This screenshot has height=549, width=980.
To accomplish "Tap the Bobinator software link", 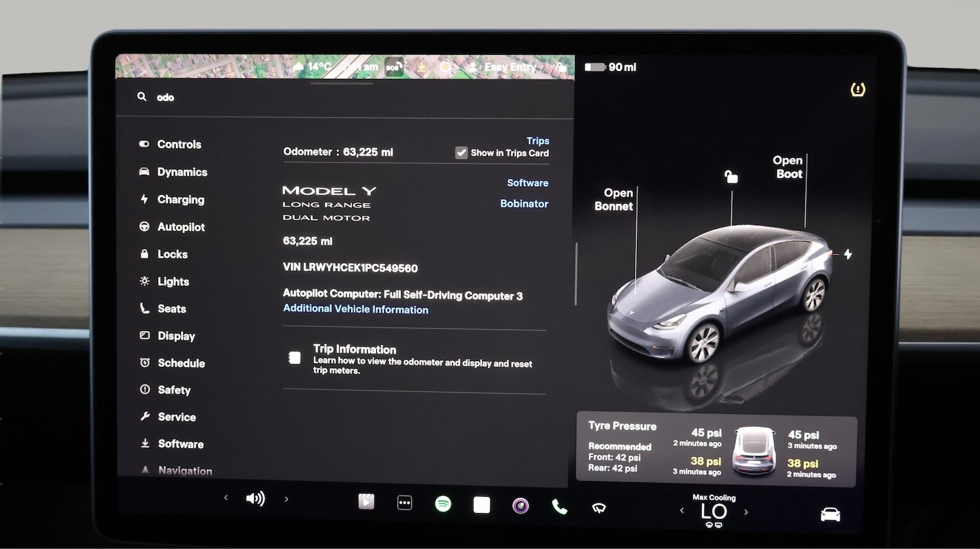I will [524, 204].
